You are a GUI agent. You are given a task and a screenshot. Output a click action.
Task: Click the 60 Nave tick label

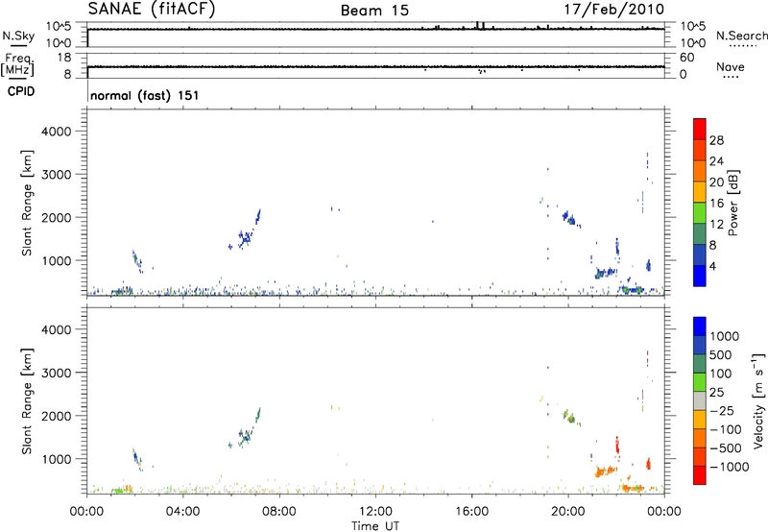(x=686, y=58)
